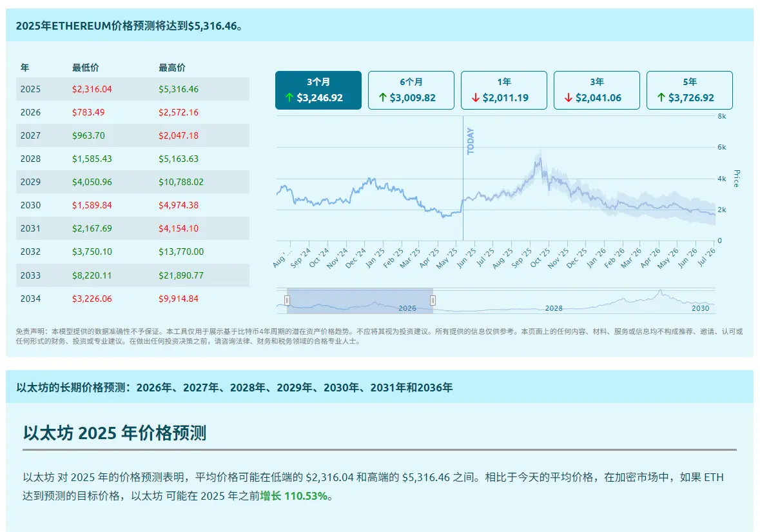The width and height of the screenshot is (760, 532).
Task: Click the 2025年ETHEREUM价格预测 title bar
Action: pyautogui.click(x=380, y=26)
